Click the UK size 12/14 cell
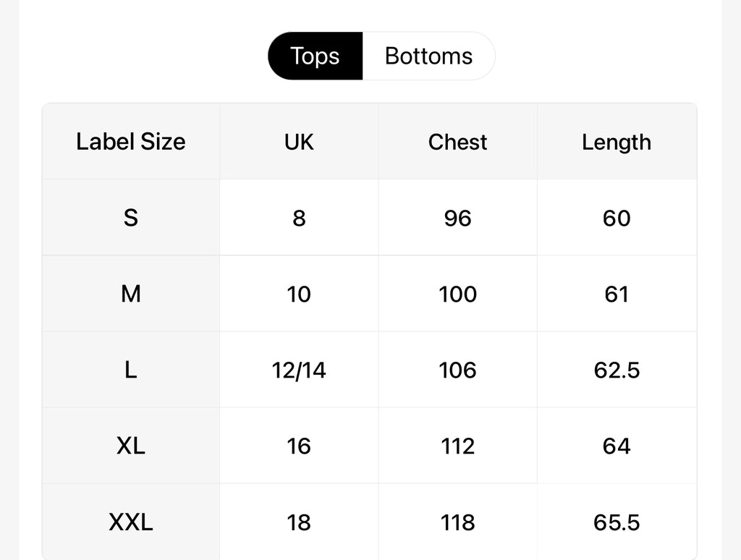The height and width of the screenshot is (560, 741). 299,370
